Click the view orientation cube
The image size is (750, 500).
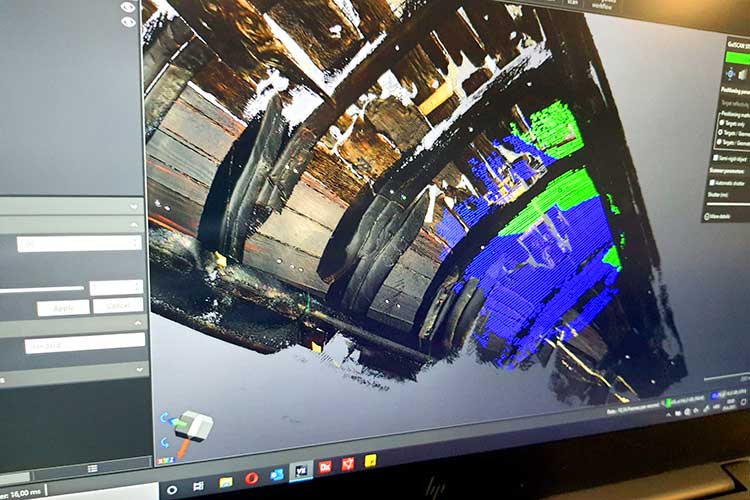[195, 424]
